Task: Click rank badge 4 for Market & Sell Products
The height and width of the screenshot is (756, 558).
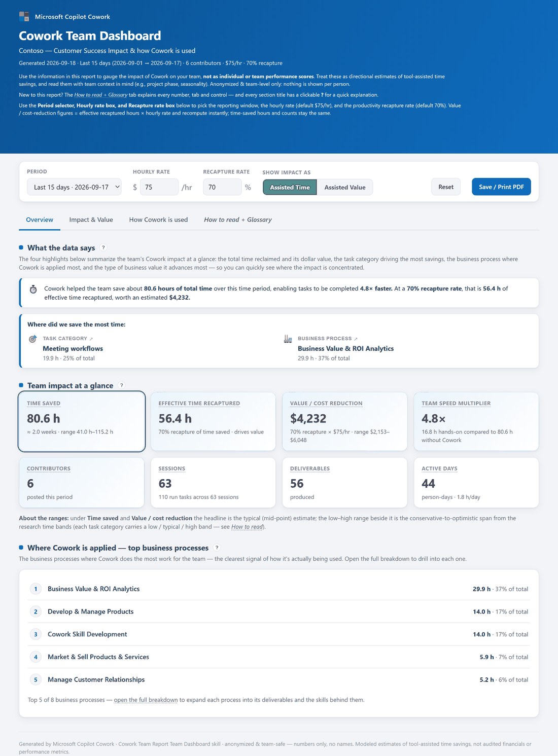Action: coord(36,657)
